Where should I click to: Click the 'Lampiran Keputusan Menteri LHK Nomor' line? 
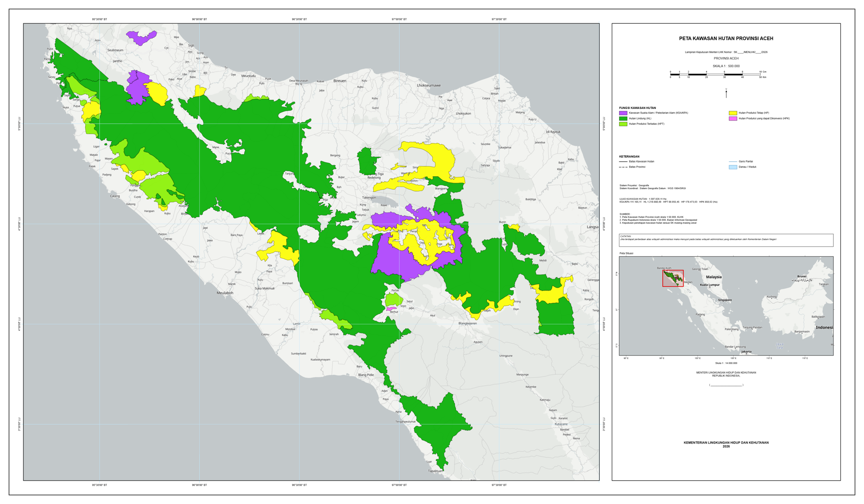coord(726,52)
